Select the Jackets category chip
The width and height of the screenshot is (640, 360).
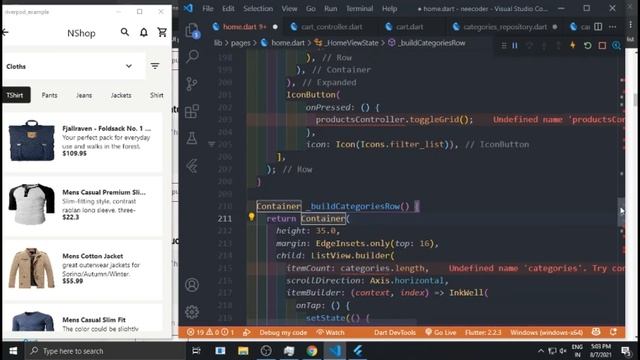(x=121, y=95)
